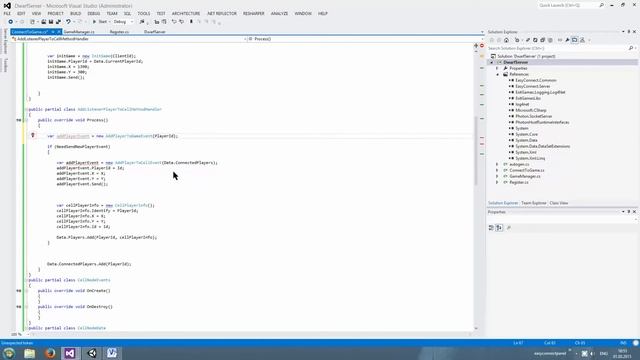The width and height of the screenshot is (640, 360).
Task: Click the editor scroll down arrow
Action: coord(476,328)
